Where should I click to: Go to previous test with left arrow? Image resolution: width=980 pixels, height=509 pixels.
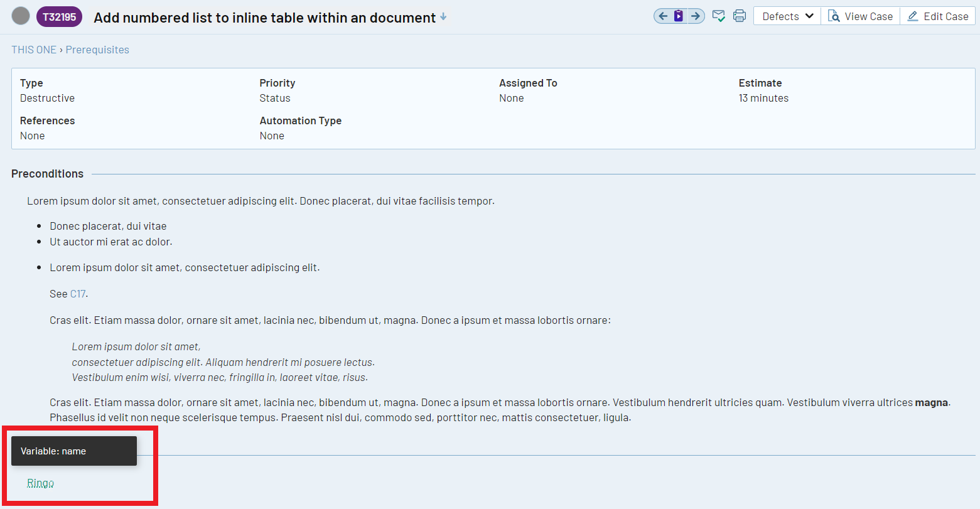pyautogui.click(x=663, y=16)
